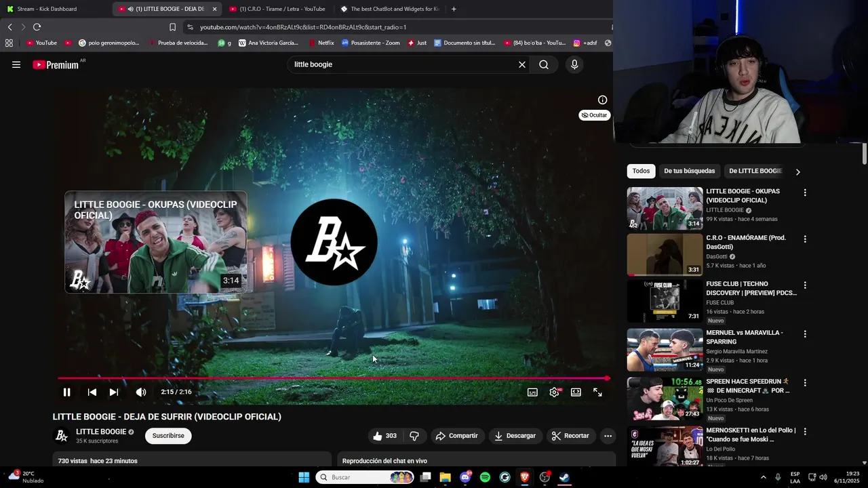Pause the video playback
Screen dimensions: 868x488
66,392
